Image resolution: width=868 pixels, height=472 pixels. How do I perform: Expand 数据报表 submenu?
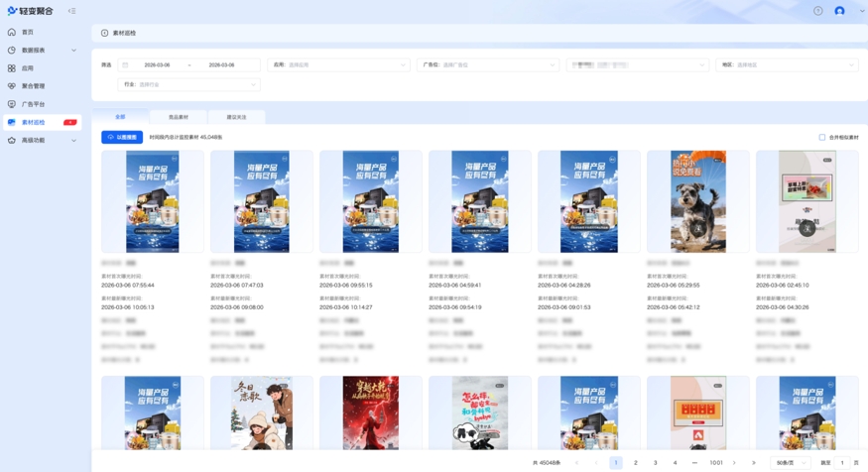pos(73,51)
